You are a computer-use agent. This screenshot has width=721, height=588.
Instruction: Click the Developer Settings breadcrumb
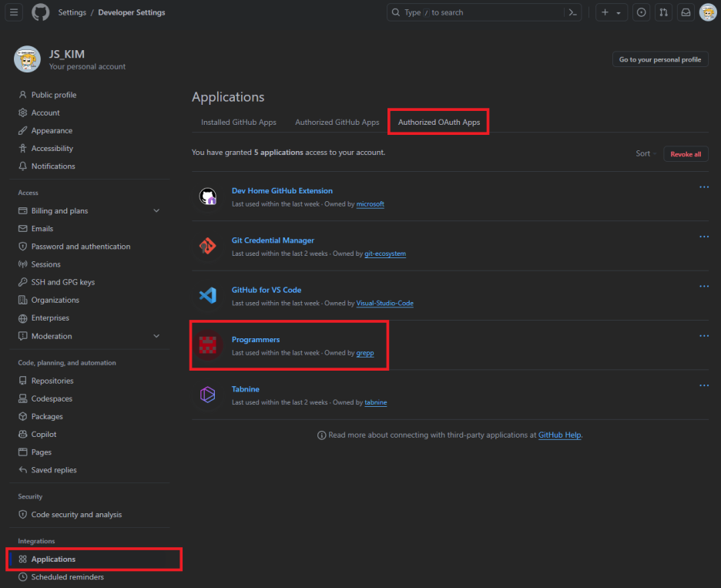[132, 12]
